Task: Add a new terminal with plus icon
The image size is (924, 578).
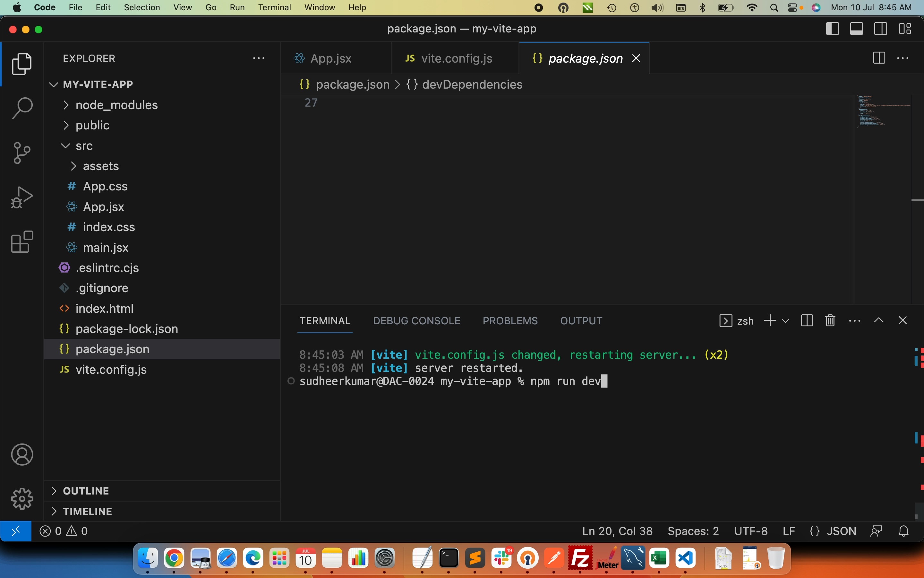Action: tap(770, 320)
